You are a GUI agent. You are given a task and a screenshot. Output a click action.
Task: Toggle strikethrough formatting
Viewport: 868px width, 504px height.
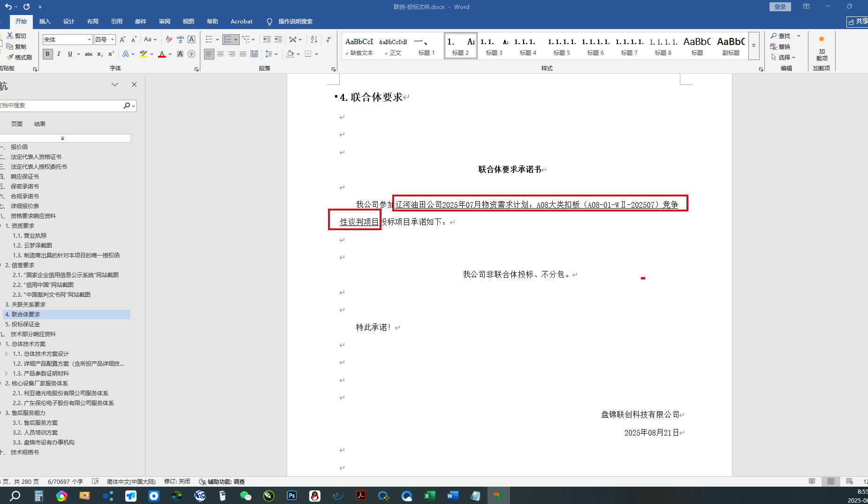[88, 54]
